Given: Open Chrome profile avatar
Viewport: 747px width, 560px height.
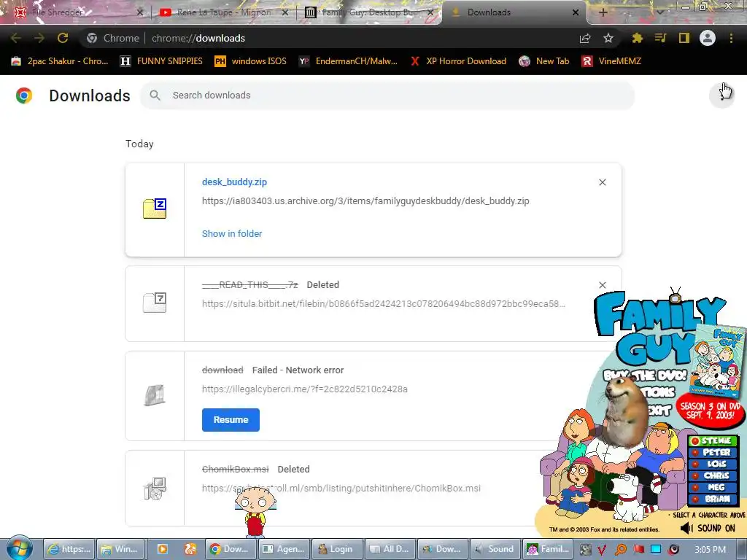Looking at the screenshot, I should 708,38.
